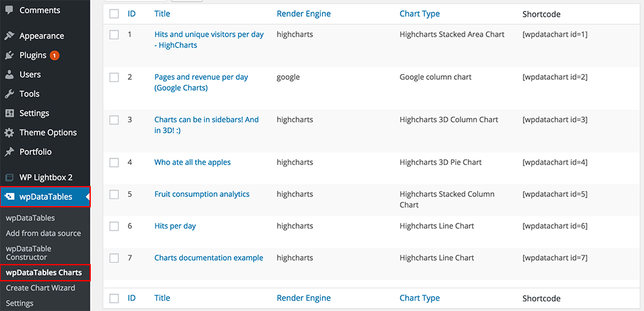This screenshot has width=644, height=311.
Task: Click the orange Plugins update badge
Action: (x=55, y=55)
